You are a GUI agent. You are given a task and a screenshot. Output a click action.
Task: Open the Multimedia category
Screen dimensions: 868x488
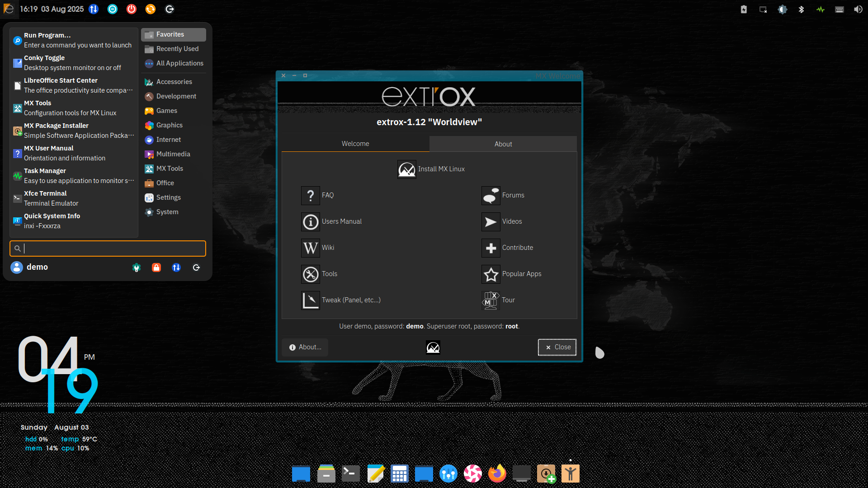click(174, 154)
